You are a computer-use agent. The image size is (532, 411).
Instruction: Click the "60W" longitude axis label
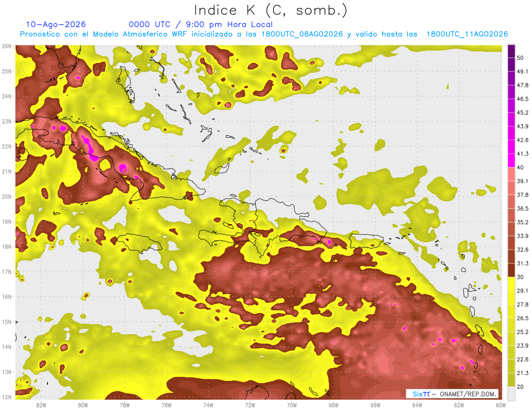coord(501,405)
